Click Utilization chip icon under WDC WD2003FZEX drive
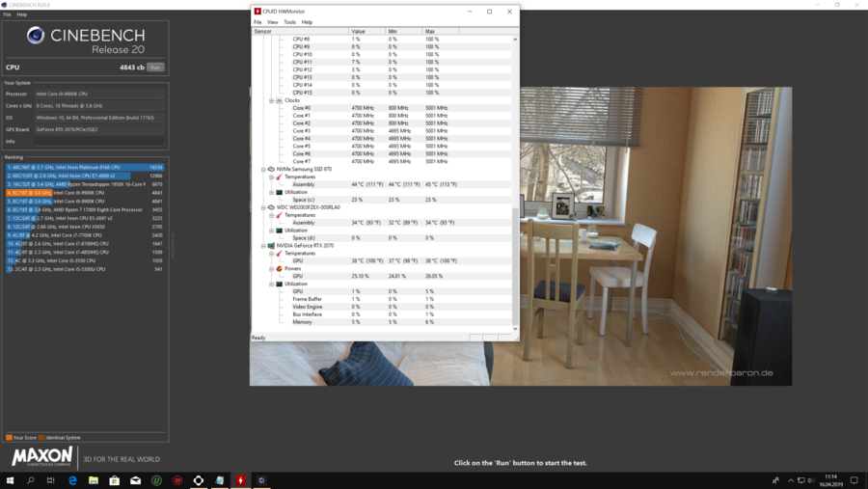 [280, 231]
